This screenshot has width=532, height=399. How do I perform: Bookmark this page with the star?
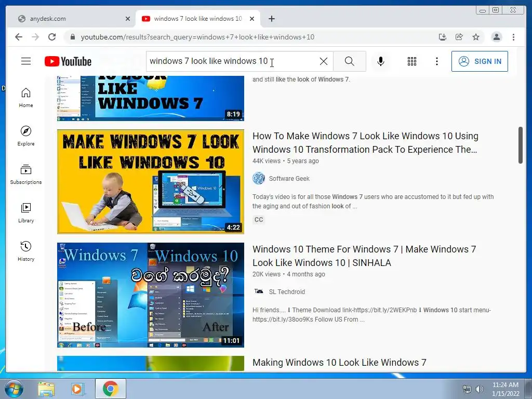[x=476, y=37]
